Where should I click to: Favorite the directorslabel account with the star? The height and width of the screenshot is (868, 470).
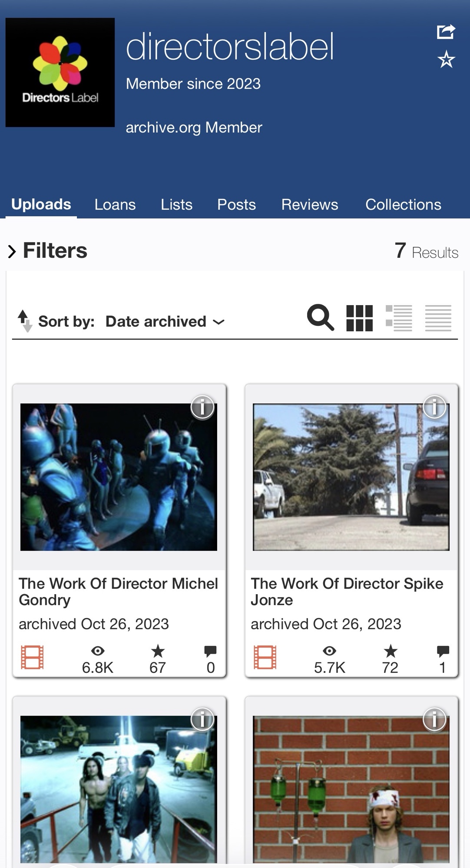(x=446, y=59)
